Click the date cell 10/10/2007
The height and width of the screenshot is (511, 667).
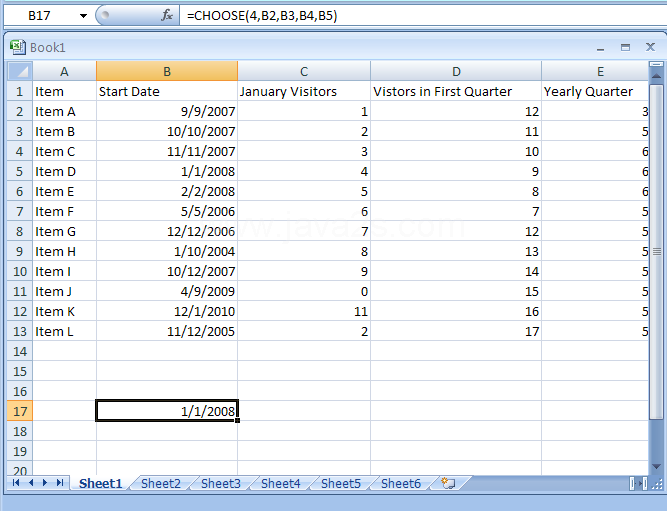point(167,131)
